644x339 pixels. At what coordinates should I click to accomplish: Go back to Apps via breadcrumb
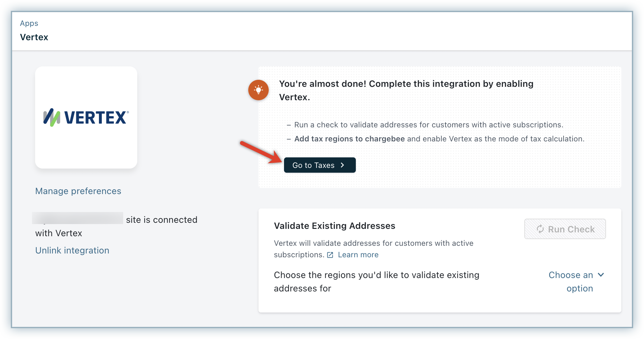point(29,23)
